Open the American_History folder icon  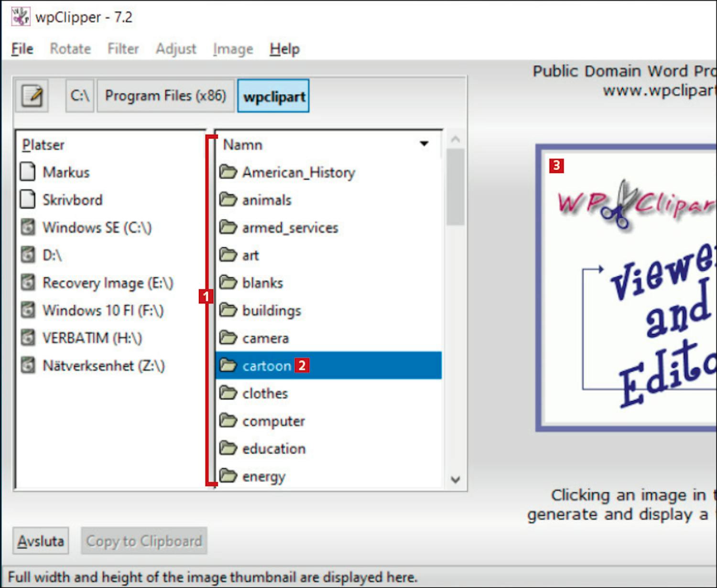pyautogui.click(x=228, y=171)
